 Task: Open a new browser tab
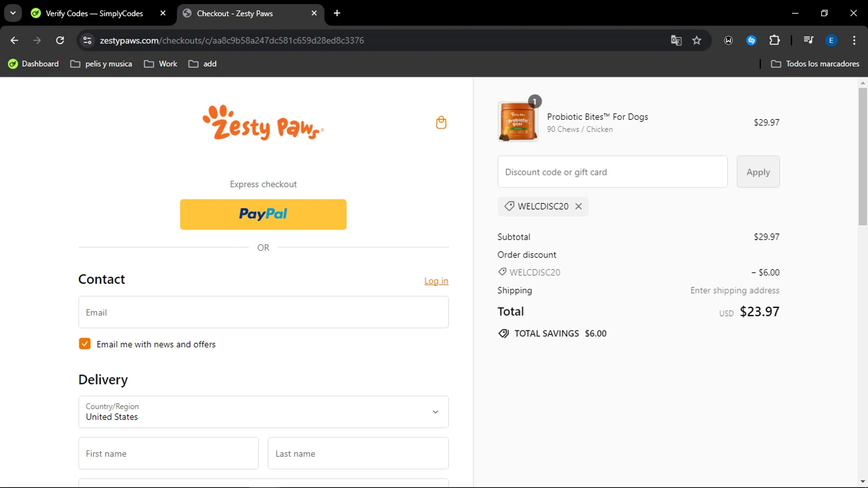[x=337, y=13]
